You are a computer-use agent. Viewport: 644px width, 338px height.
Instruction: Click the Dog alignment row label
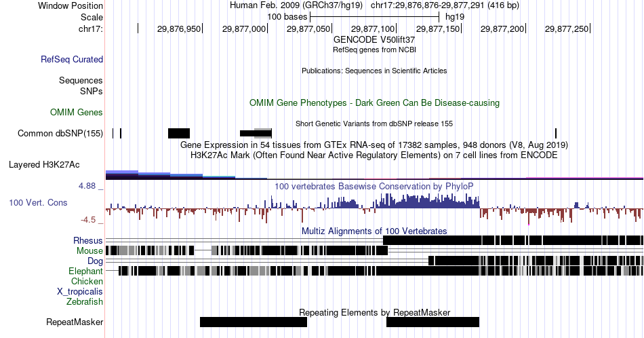96,261
